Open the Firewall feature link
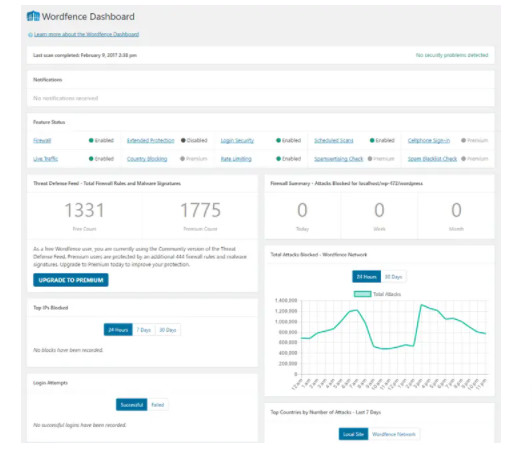The height and width of the screenshot is (457, 532). tap(42, 140)
